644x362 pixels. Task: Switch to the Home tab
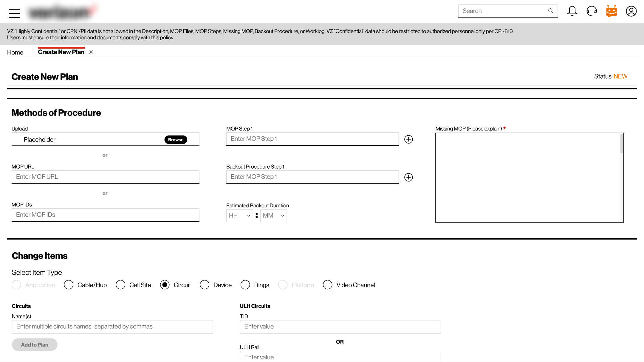point(15,52)
